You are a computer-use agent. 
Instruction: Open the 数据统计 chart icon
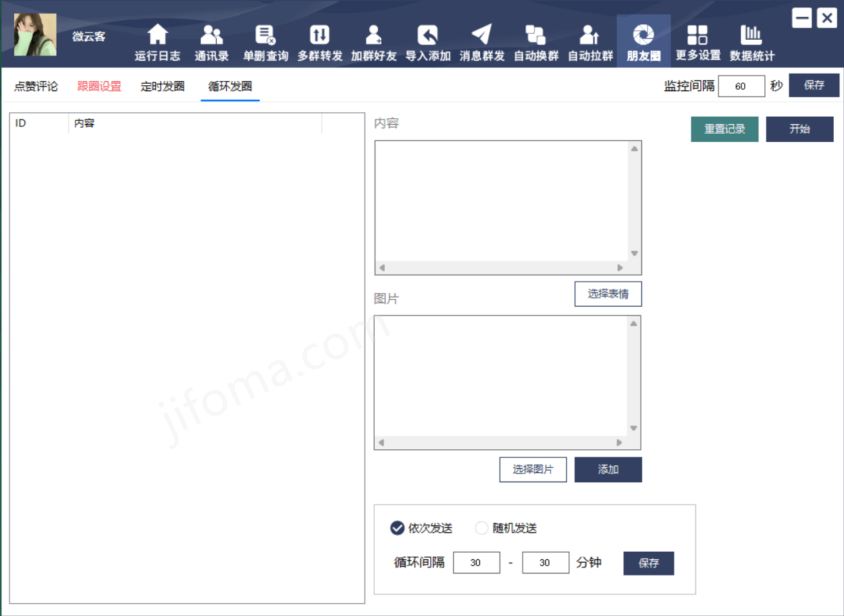pyautogui.click(x=751, y=35)
